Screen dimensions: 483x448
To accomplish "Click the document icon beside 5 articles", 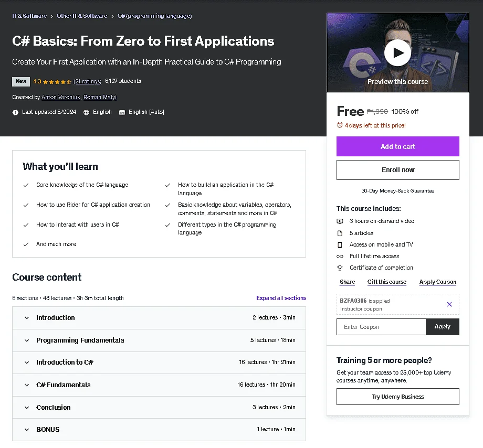I will point(340,233).
